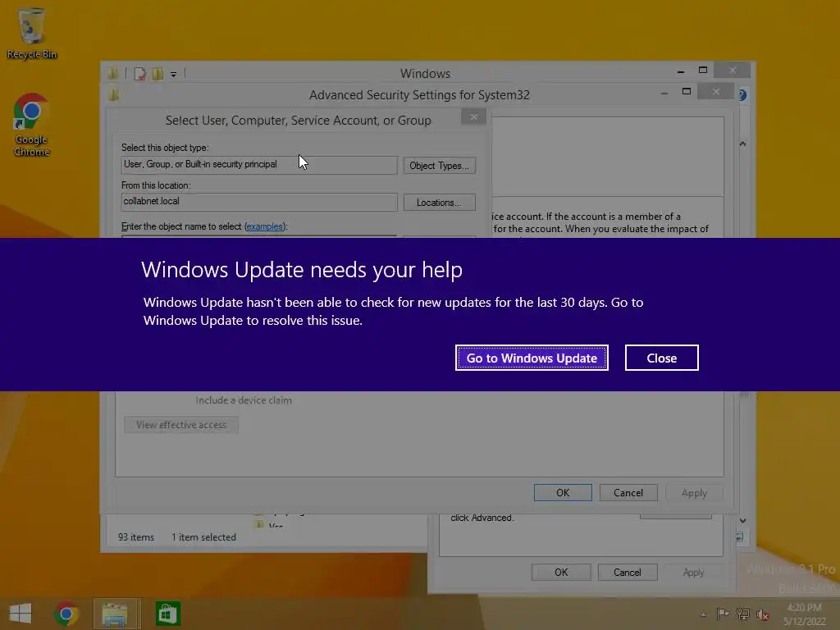
Task: Click Include a device claim link
Action: coord(244,400)
